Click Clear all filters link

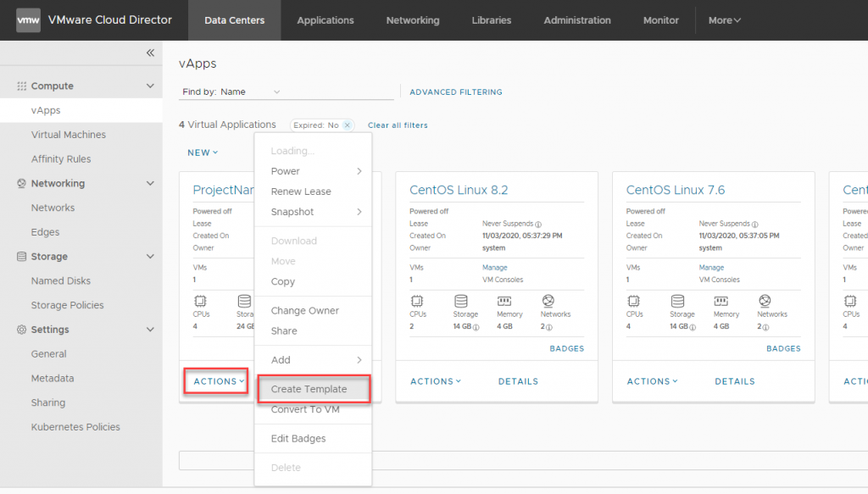[x=398, y=125]
